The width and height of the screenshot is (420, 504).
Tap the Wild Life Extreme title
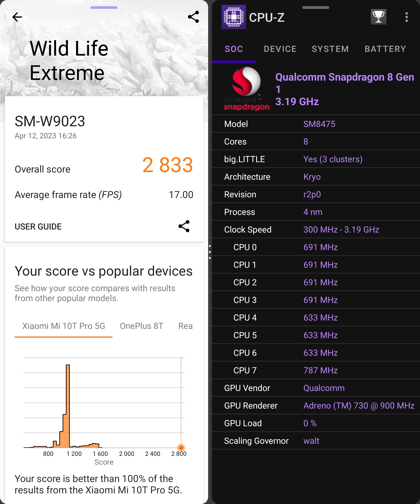[x=69, y=60]
